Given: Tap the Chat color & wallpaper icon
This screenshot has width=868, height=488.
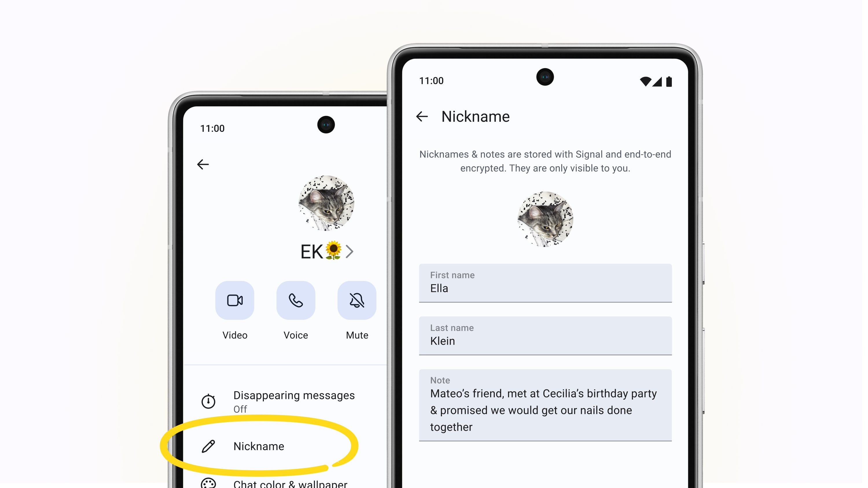Looking at the screenshot, I should [209, 483].
